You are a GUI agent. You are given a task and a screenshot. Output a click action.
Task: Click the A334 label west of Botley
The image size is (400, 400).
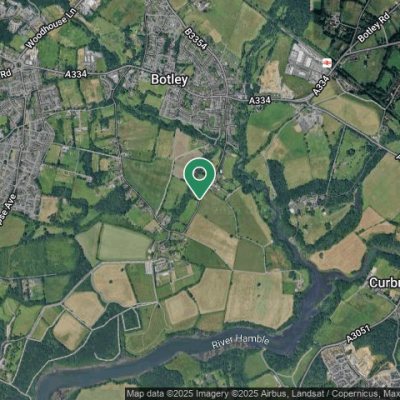coord(76,74)
